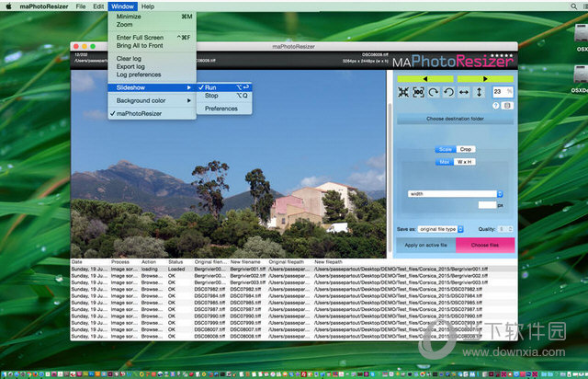Screen dimensions: 588x379
Task: Open slideshow Preferences from the submenu
Action: [224, 109]
